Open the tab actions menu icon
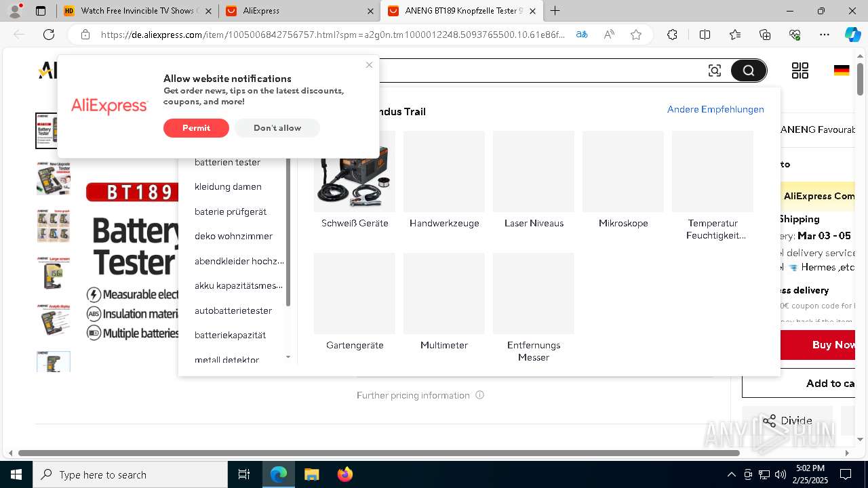The height and width of the screenshot is (488, 868). coord(41,11)
